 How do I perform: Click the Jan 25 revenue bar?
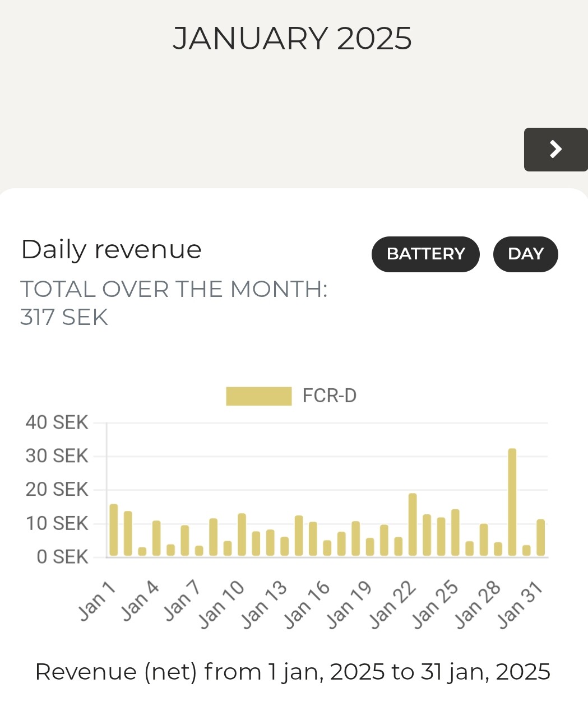tap(455, 532)
